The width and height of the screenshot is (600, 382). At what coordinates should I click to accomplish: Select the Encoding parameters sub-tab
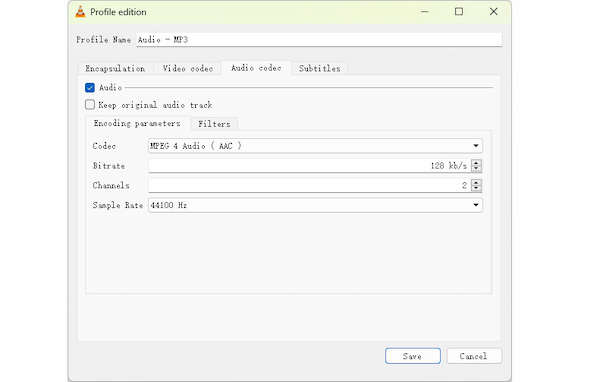137,123
